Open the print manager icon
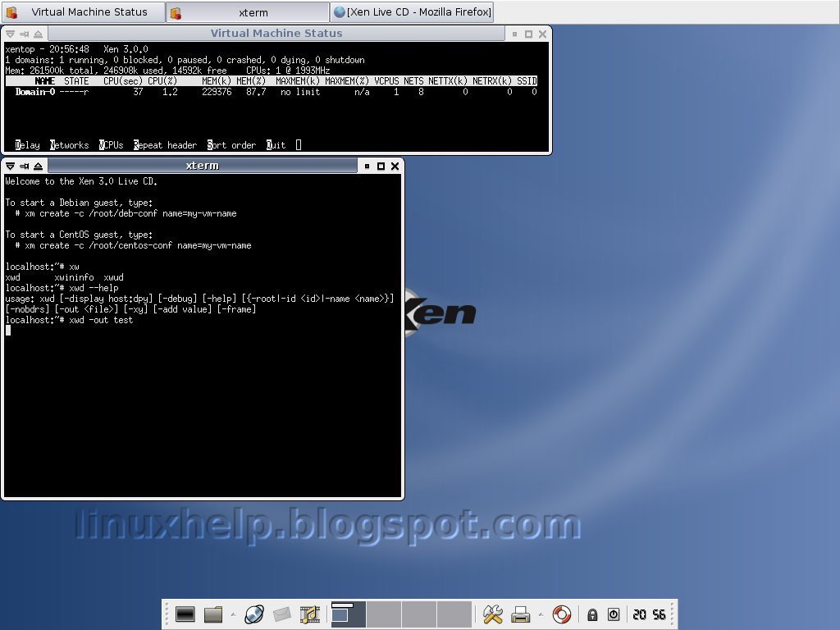 (x=520, y=614)
